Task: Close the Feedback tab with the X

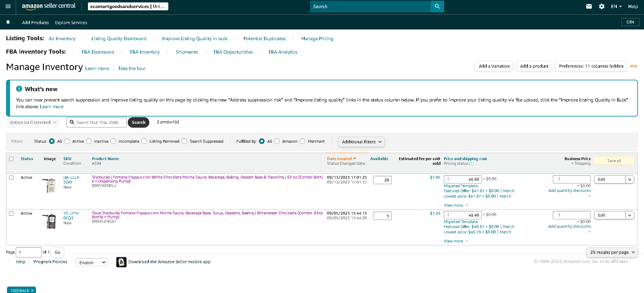Action: click(x=32, y=291)
